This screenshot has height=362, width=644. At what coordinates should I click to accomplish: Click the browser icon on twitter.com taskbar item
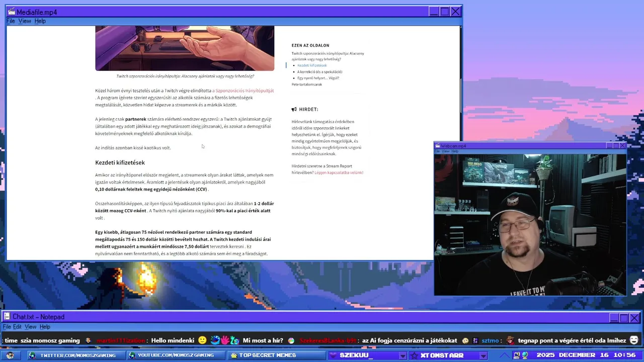(32, 355)
